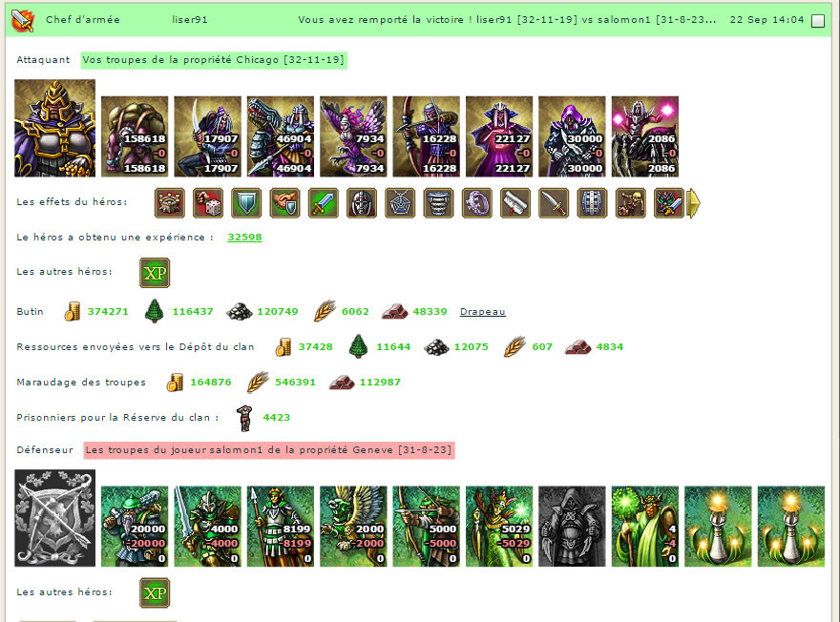Pick the masked helmet hero effect icon
This screenshot has width=840, height=622.
362,203
